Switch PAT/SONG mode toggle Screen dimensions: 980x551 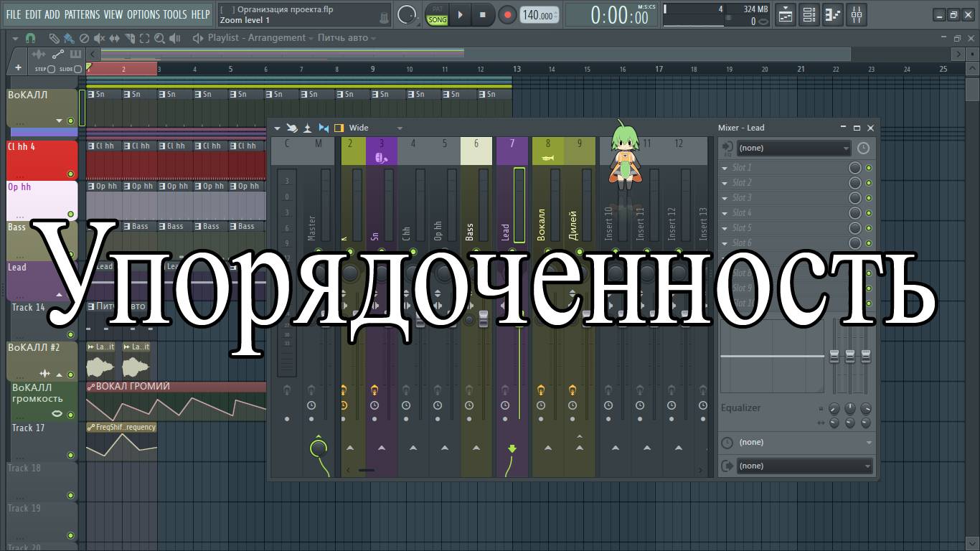(x=437, y=15)
